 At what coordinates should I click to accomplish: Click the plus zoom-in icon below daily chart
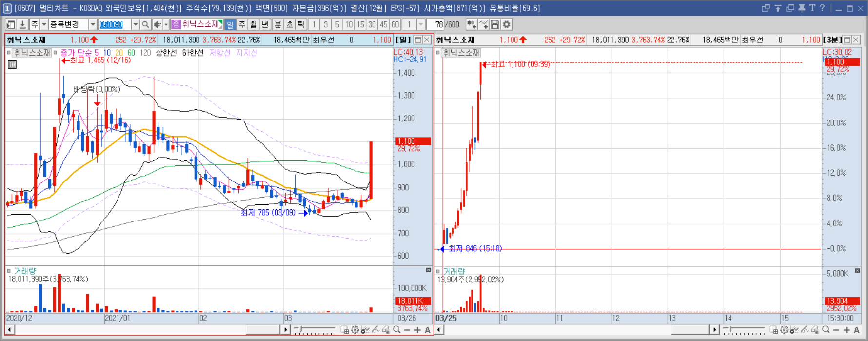417,330
